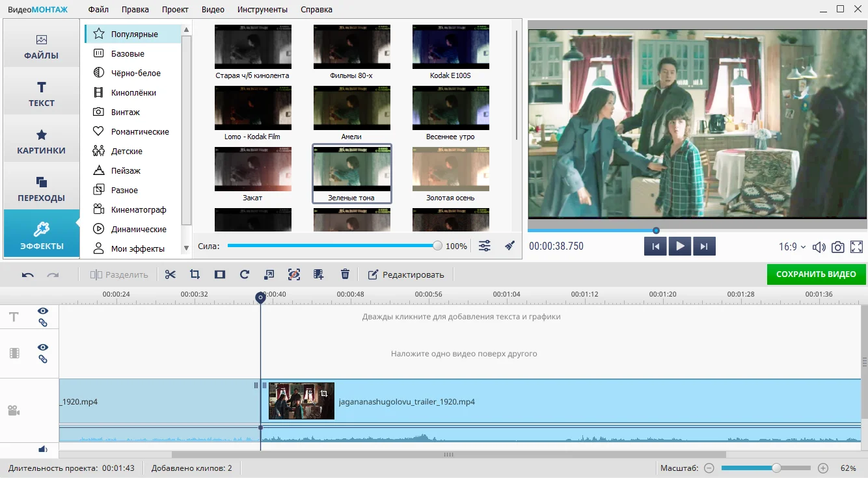
Task: Switch to the ФАЙЛЫ tab
Action: click(x=42, y=44)
